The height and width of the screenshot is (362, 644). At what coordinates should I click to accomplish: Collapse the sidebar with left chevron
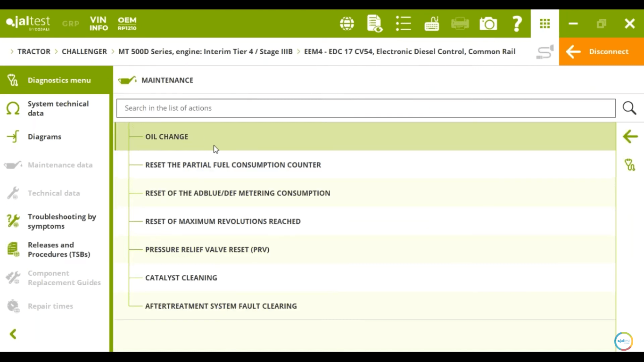pos(13,334)
